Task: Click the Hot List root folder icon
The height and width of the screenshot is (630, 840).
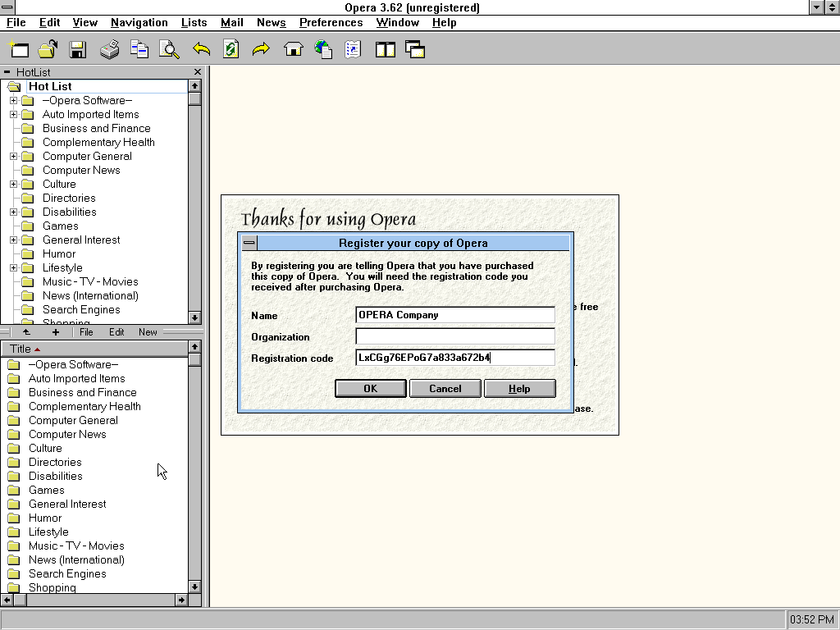Action: tap(14, 86)
